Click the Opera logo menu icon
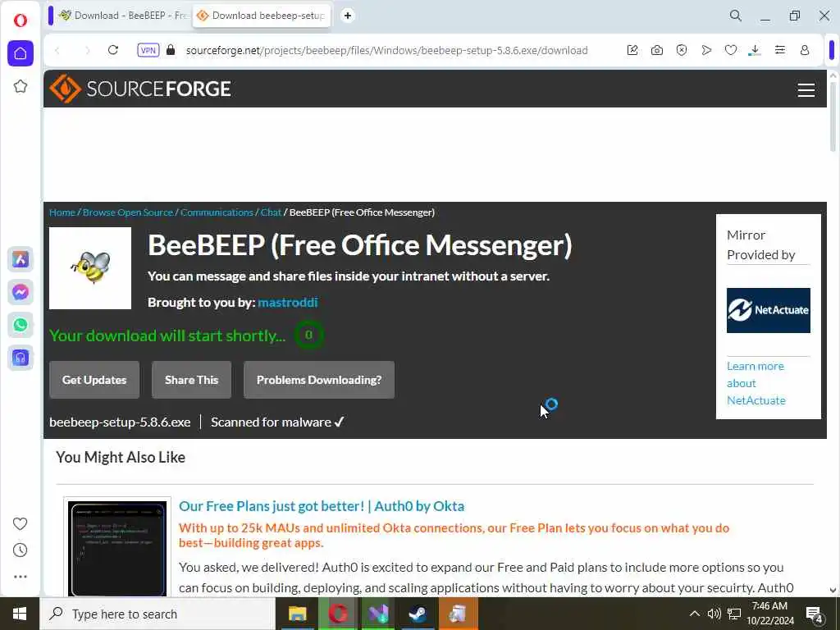The image size is (840, 630). tap(21, 21)
